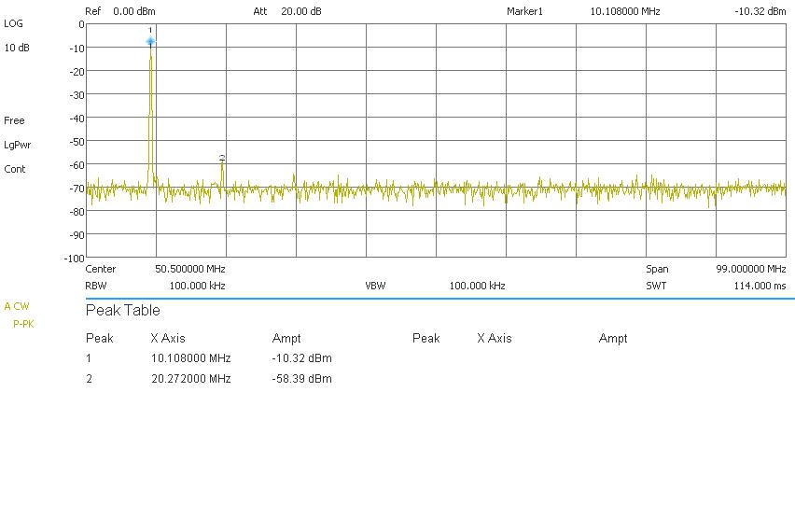Click marker amplitude -10.32 dBm in header
The image size is (795, 532).
tap(760, 11)
